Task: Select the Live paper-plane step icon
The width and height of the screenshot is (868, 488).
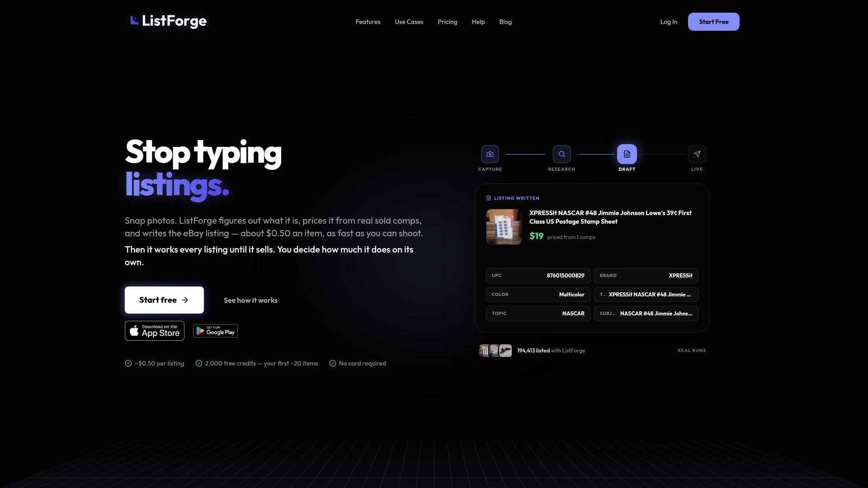Action: (697, 154)
